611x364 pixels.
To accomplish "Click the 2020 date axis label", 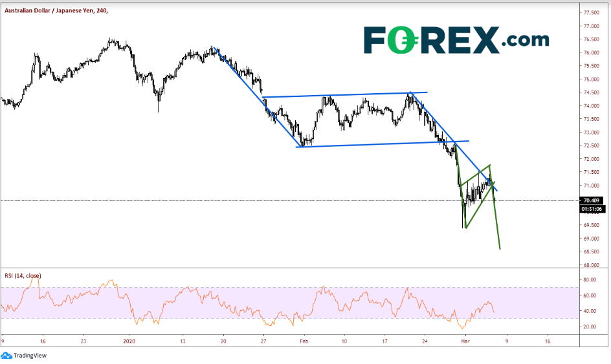I will (x=129, y=341).
